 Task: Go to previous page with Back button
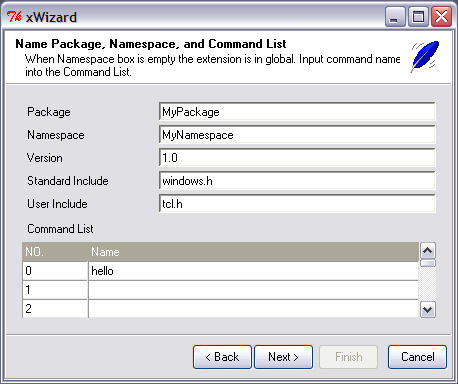coord(222,357)
